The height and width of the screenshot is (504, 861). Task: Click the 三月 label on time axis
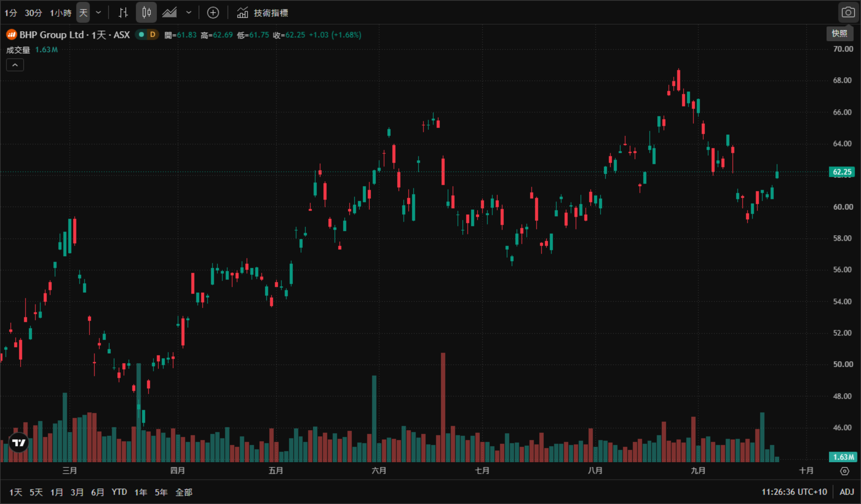pos(70,471)
